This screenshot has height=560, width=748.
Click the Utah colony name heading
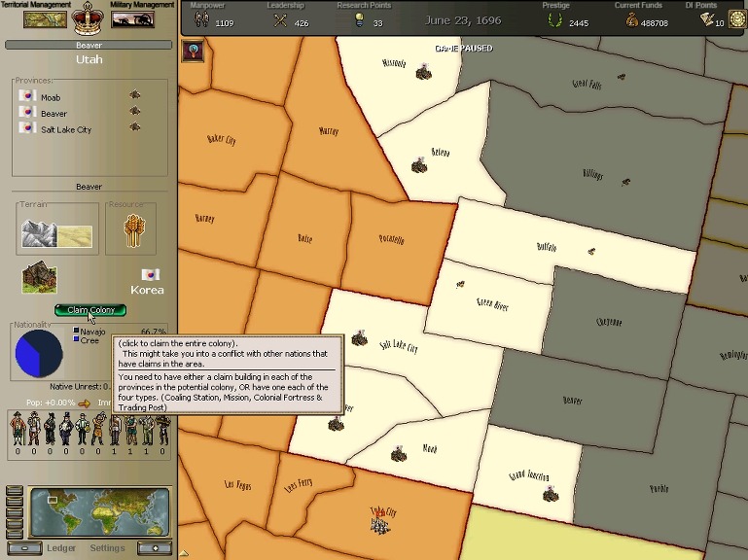[89, 59]
